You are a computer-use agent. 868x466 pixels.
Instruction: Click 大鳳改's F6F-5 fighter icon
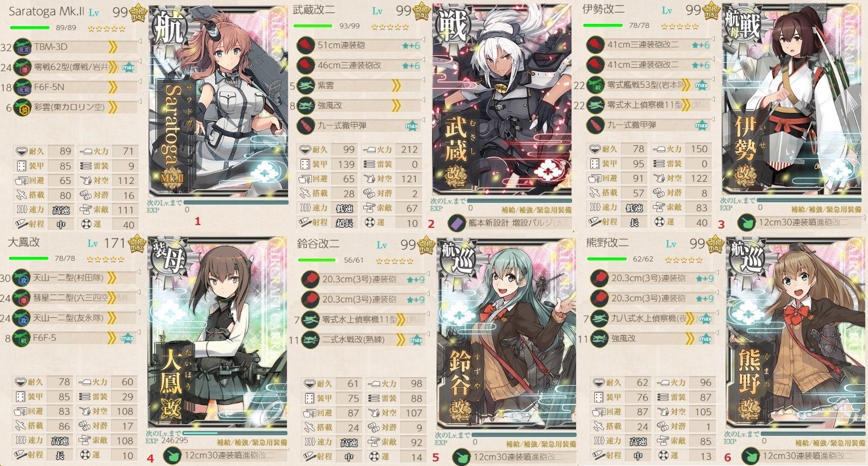click(22, 338)
